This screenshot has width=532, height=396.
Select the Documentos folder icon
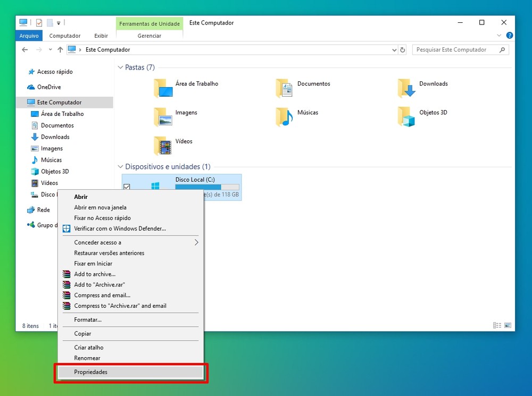click(x=284, y=88)
